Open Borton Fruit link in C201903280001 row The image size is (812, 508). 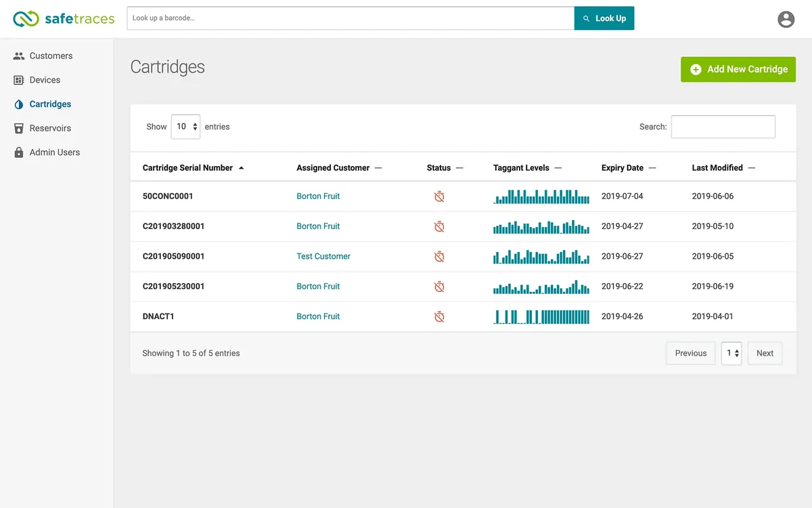coord(318,226)
